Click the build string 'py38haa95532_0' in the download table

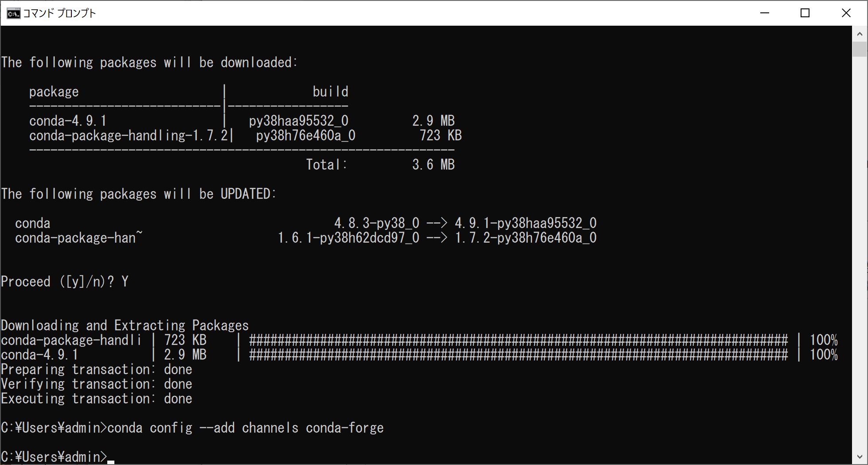[299, 121]
